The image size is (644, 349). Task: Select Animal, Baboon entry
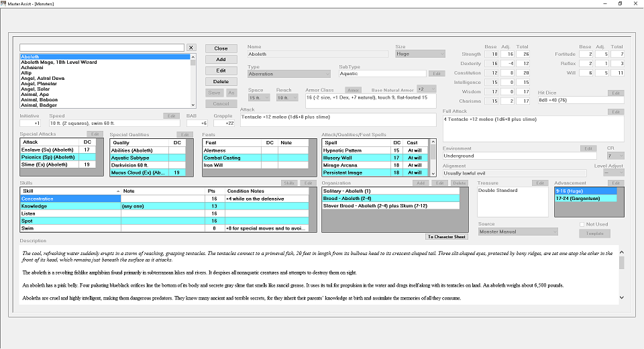(105, 99)
